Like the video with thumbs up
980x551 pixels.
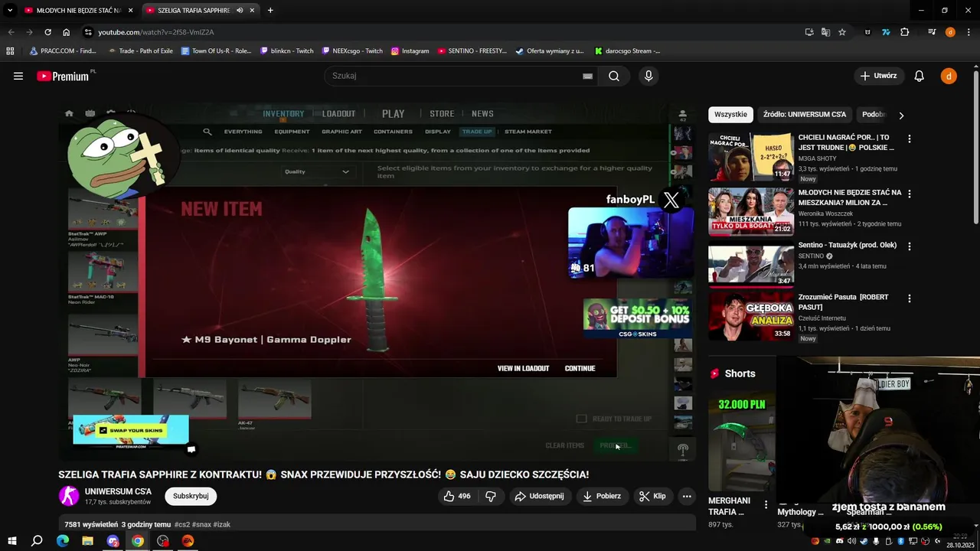click(456, 496)
